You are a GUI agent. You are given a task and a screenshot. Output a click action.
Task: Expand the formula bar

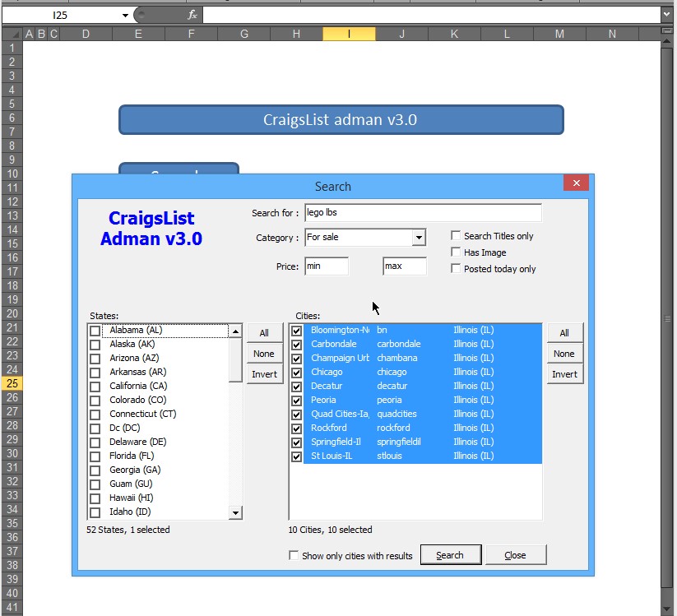coord(666,15)
